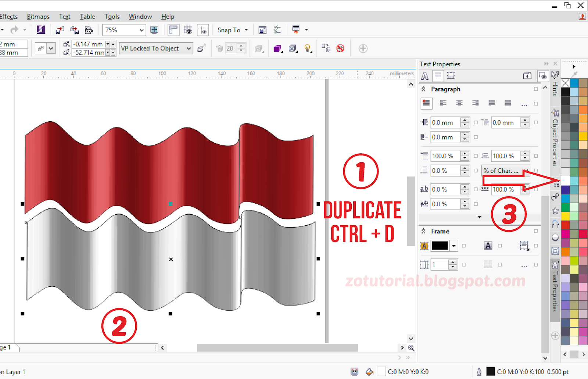Viewport: 588px width, 379px height.
Task: Open the Bitmaps menu
Action: [x=38, y=17]
